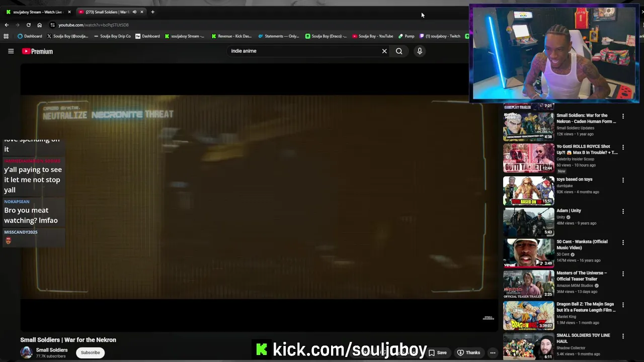Open Yo Gotti Rolls Royce thumbnail
The height and width of the screenshot is (362, 644).
tap(528, 158)
